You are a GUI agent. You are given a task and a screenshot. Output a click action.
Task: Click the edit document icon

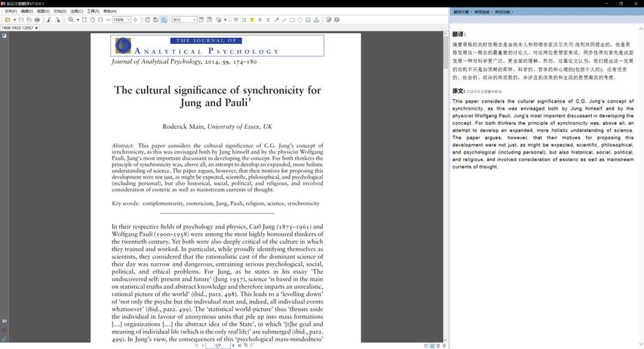click(328, 20)
